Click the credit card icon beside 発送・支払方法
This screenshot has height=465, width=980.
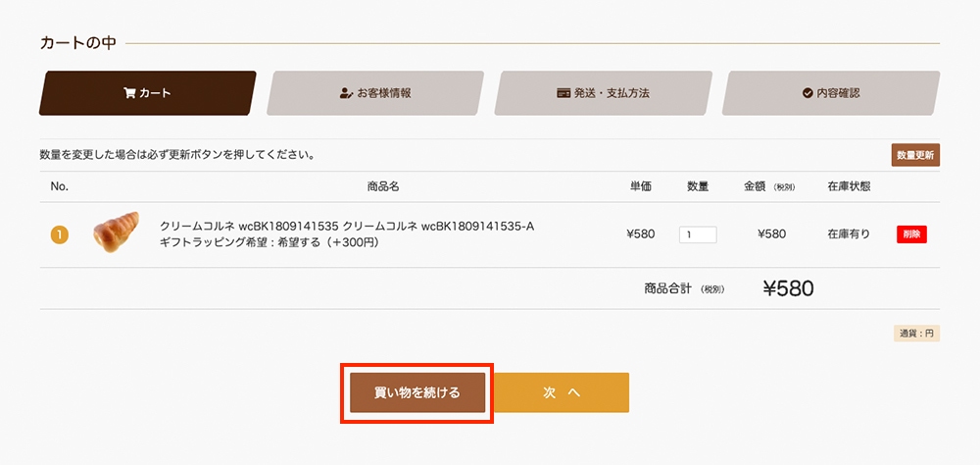[x=563, y=93]
